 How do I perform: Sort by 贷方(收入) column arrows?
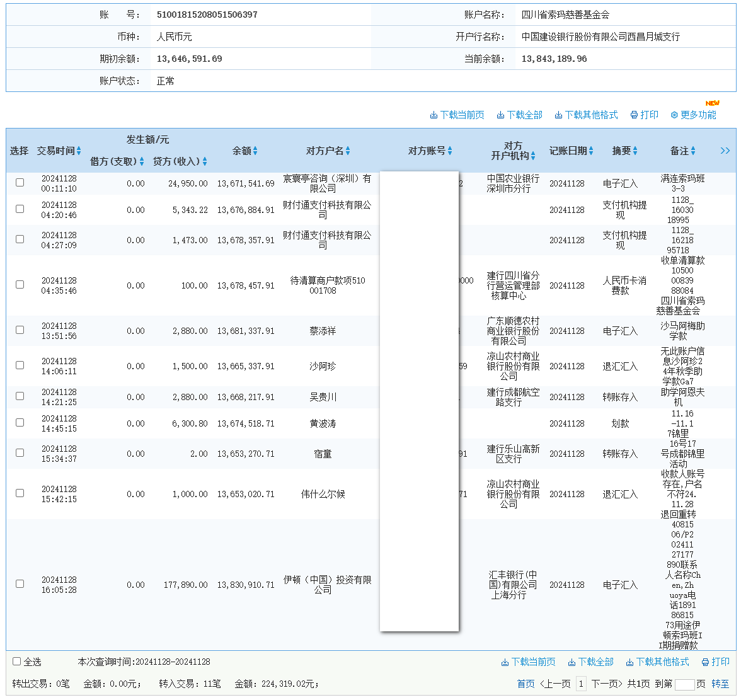[205, 162]
